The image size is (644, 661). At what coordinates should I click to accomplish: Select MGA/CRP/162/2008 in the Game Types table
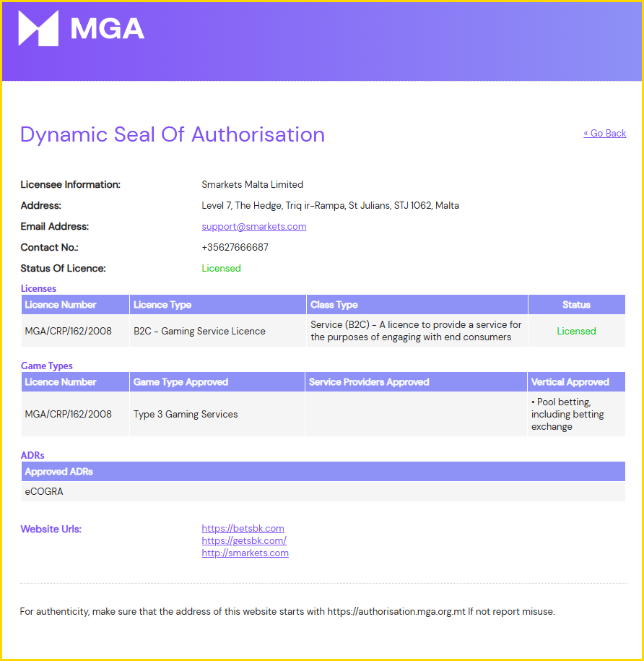tap(69, 415)
